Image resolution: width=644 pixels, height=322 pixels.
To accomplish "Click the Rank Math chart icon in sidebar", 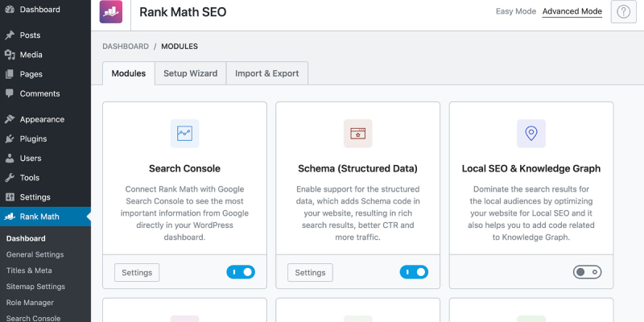I will (x=10, y=217).
